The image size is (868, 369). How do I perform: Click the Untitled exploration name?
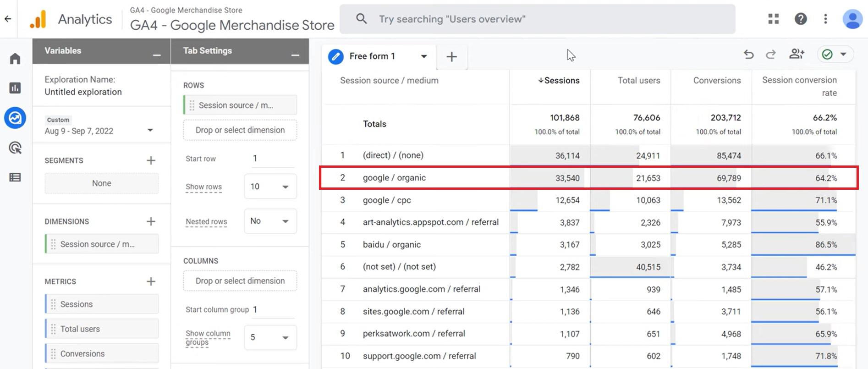tap(83, 92)
